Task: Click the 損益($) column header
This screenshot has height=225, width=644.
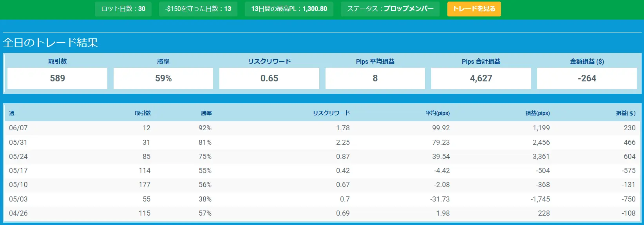Action: [626, 113]
